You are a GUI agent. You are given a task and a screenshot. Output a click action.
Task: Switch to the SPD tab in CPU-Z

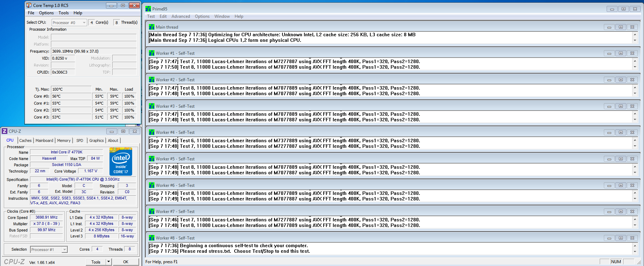tap(80, 140)
